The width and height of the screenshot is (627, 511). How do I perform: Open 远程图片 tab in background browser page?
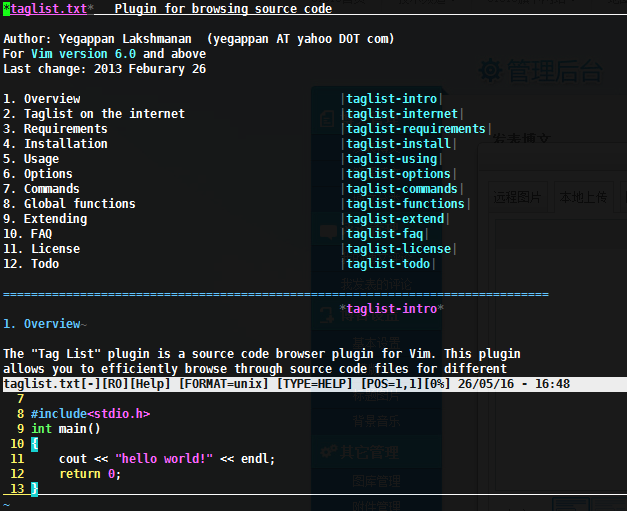point(517,197)
